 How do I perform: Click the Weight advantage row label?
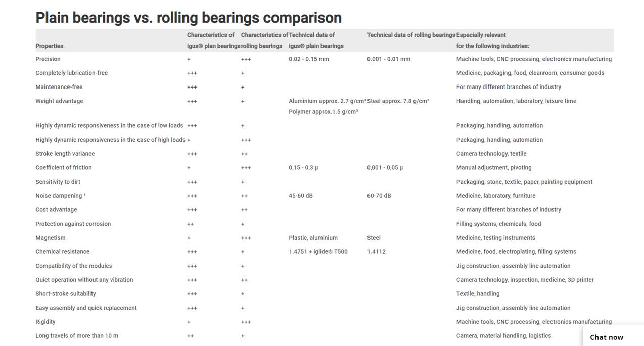click(x=59, y=101)
